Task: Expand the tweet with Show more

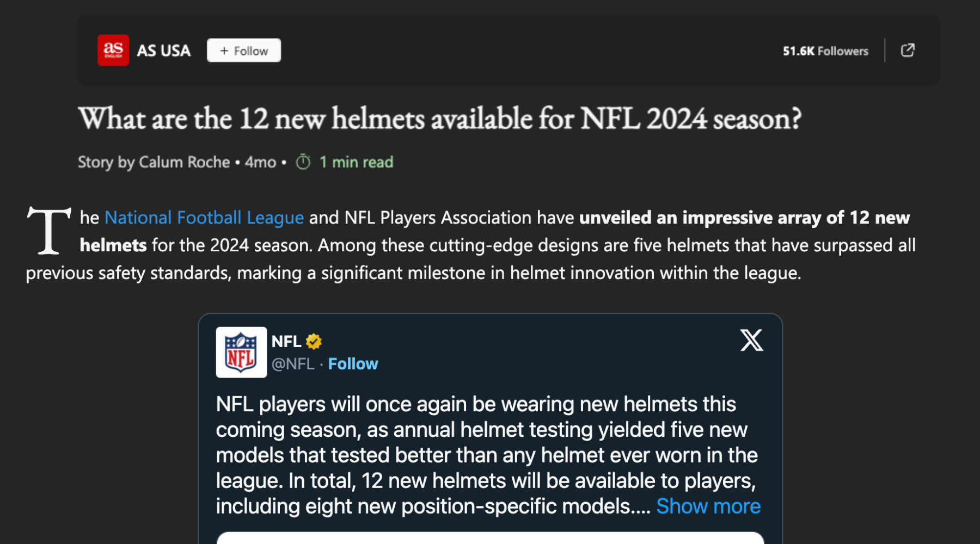Action: pyautogui.click(x=708, y=505)
